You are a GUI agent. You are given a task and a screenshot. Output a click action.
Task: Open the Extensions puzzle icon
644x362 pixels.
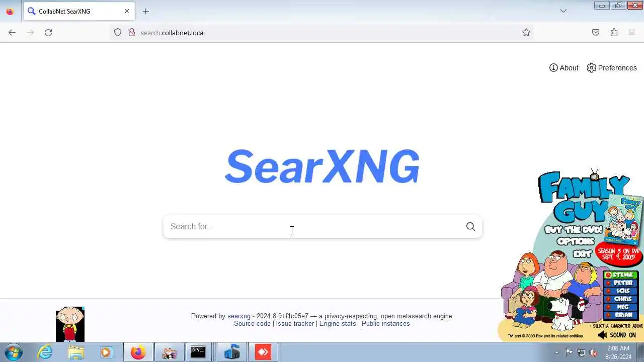coord(614,33)
